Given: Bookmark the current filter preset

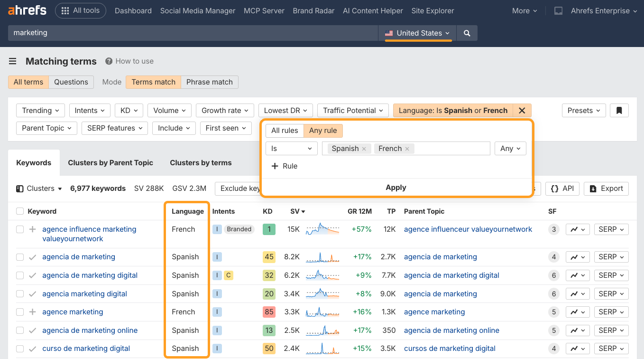Looking at the screenshot, I should (619, 110).
